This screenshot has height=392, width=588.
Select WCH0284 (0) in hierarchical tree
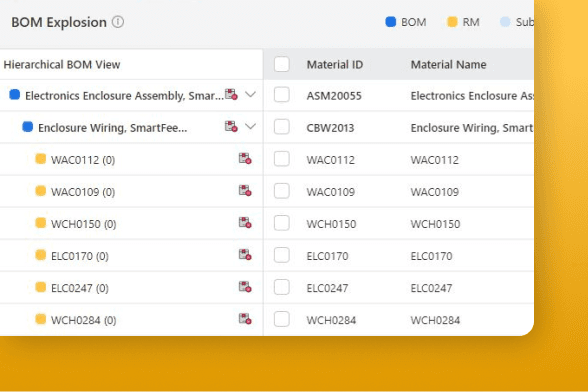click(84, 320)
